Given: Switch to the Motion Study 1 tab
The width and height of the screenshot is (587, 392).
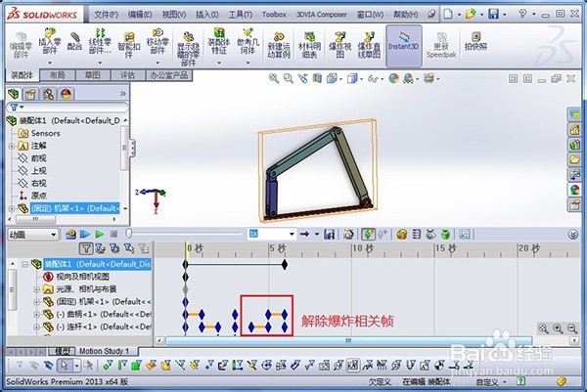Looking at the screenshot, I should click(x=104, y=351).
